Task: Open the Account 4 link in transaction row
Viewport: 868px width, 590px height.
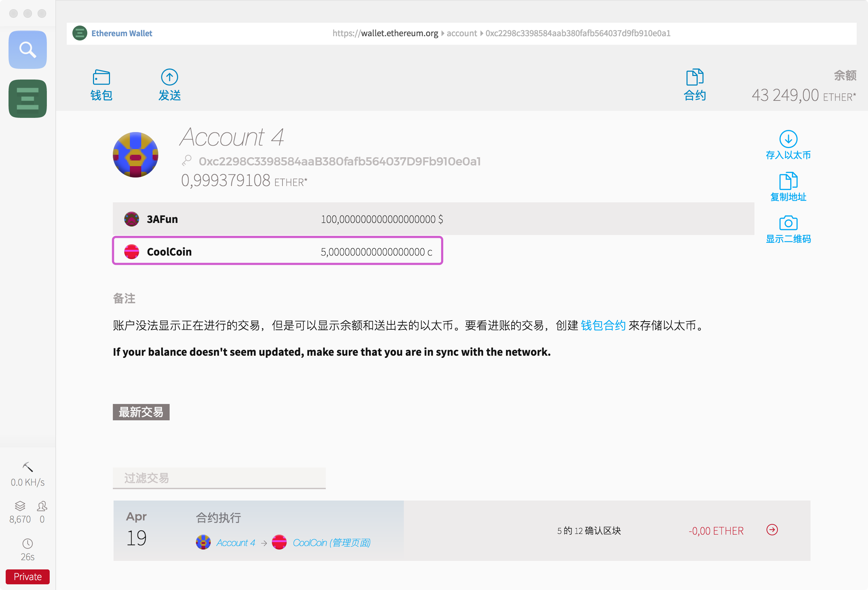Action: (x=236, y=542)
